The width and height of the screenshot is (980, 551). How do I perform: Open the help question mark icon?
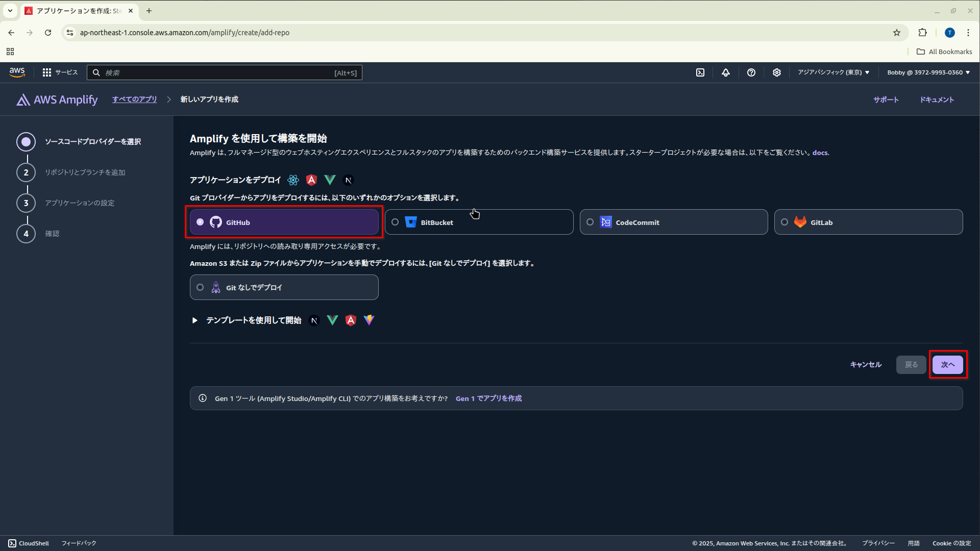coord(751,72)
